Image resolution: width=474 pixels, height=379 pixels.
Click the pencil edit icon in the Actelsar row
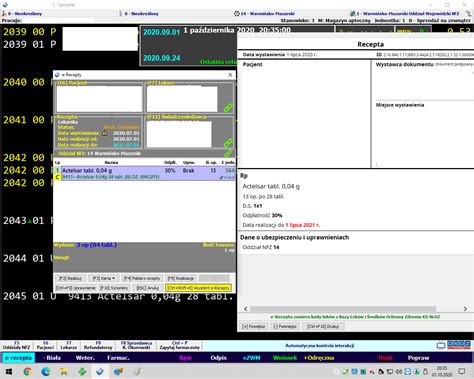coord(221,178)
